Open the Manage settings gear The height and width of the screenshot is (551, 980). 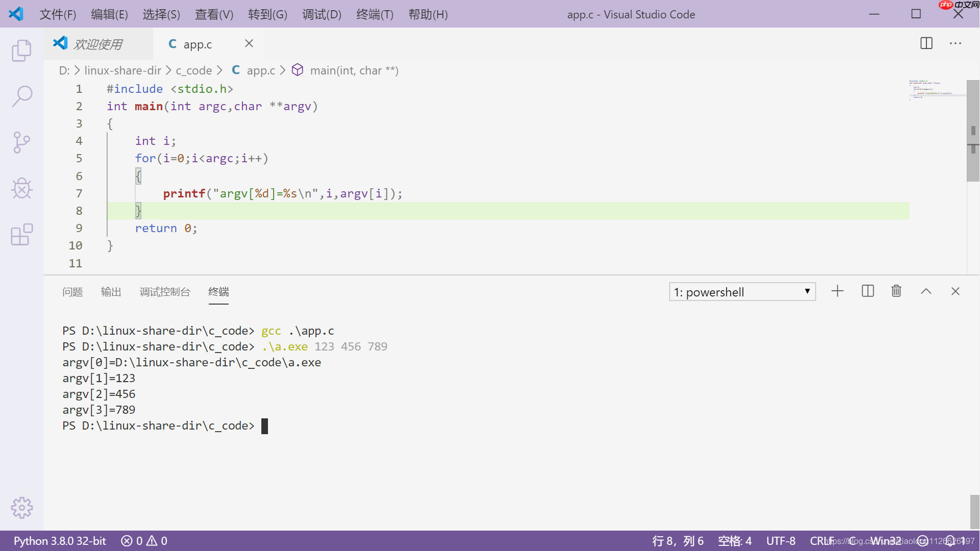tap(21, 508)
